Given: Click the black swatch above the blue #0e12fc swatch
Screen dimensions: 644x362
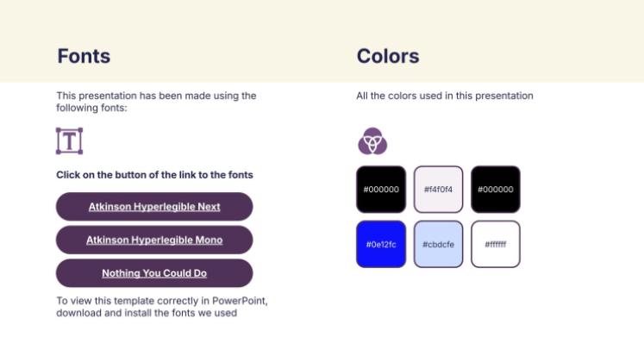Looking at the screenshot, I should (x=380, y=190).
